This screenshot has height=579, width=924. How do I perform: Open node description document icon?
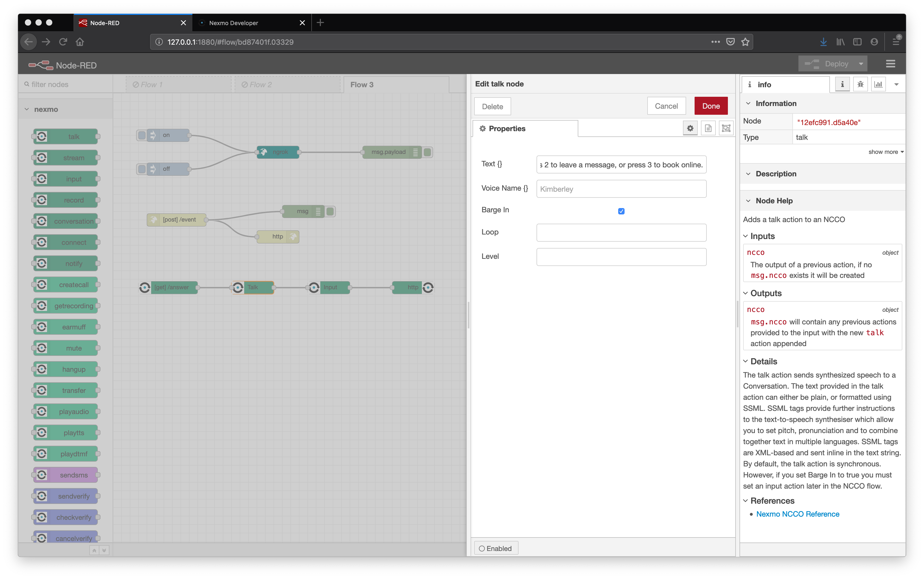[x=708, y=128]
